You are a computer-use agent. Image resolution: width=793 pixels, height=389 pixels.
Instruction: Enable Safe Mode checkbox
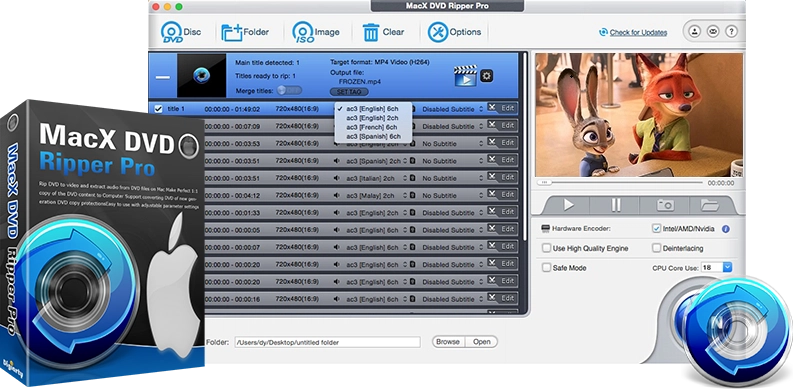coord(546,268)
